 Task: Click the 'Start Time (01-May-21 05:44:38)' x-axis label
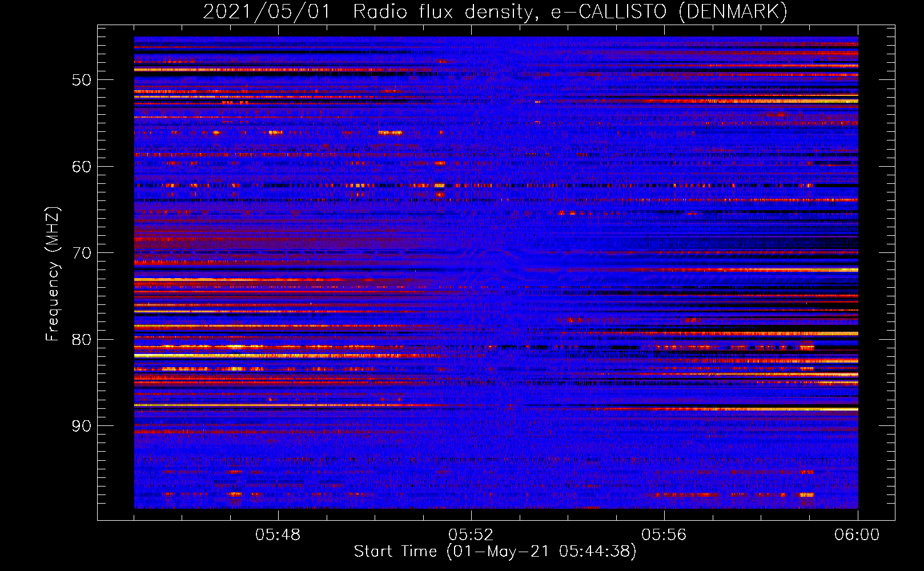tap(495, 552)
